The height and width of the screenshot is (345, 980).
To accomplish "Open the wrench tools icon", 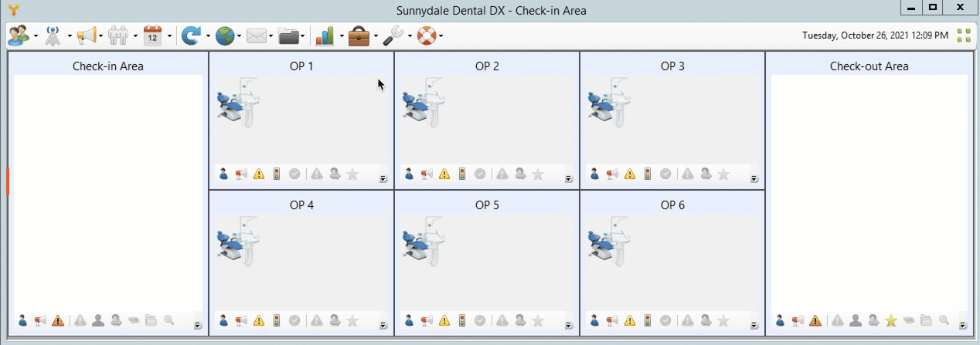I will (x=393, y=36).
